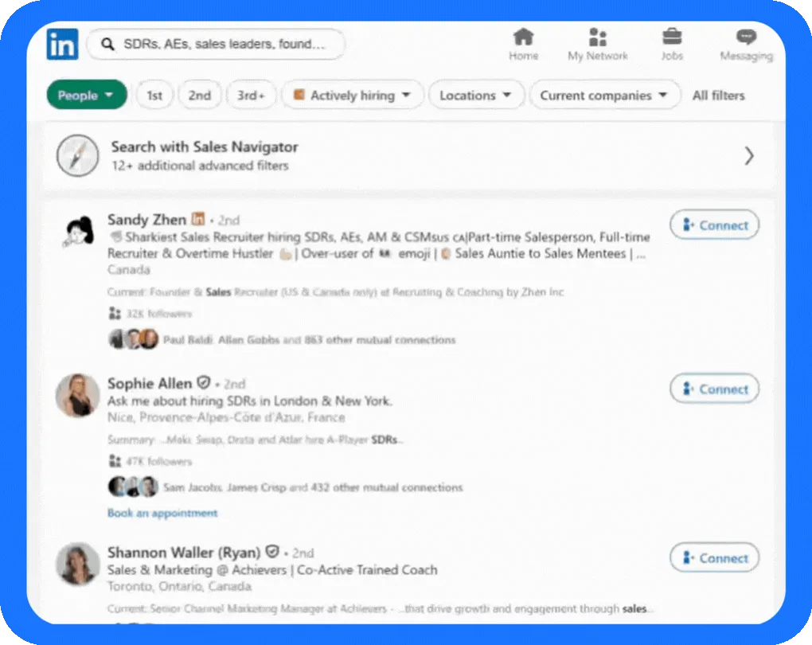Image resolution: width=812 pixels, height=645 pixels.
Task: Open the All filters menu
Action: click(x=718, y=95)
